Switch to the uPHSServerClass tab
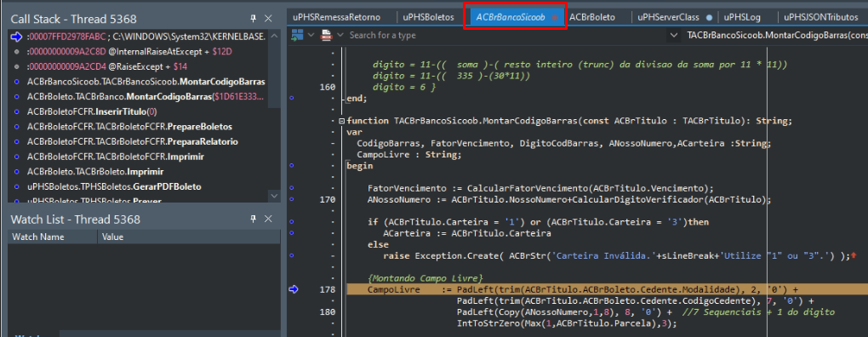This screenshot has width=868, height=337. [x=668, y=17]
